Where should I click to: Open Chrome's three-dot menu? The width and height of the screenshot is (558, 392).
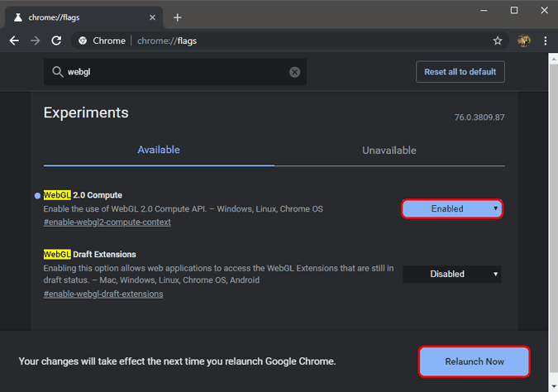[x=545, y=41]
